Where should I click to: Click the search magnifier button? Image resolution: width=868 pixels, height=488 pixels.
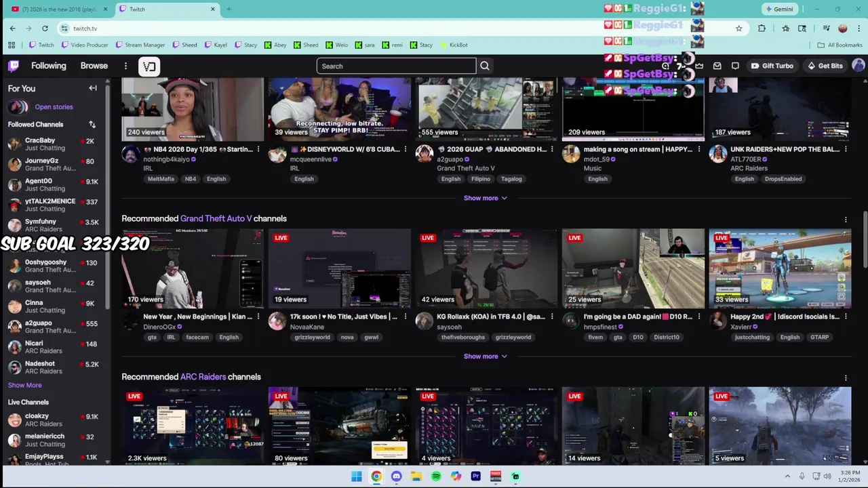coord(485,66)
